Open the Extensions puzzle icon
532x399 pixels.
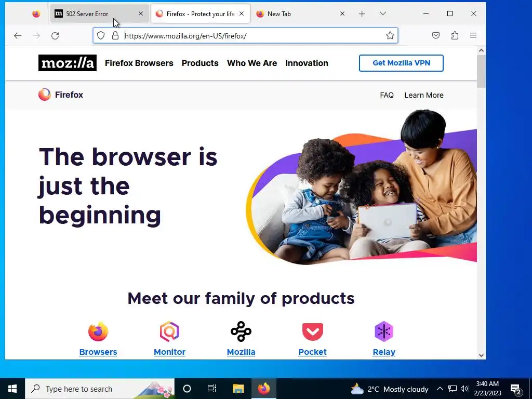click(x=455, y=36)
